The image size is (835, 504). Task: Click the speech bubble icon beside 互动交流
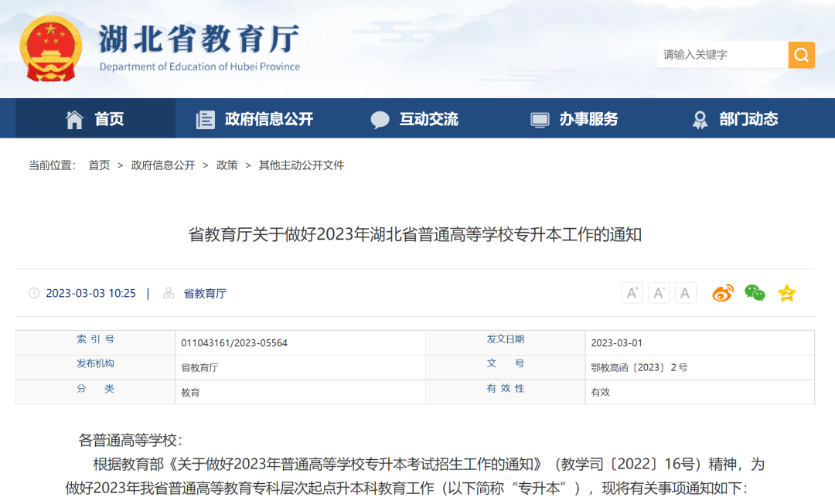pyautogui.click(x=380, y=119)
